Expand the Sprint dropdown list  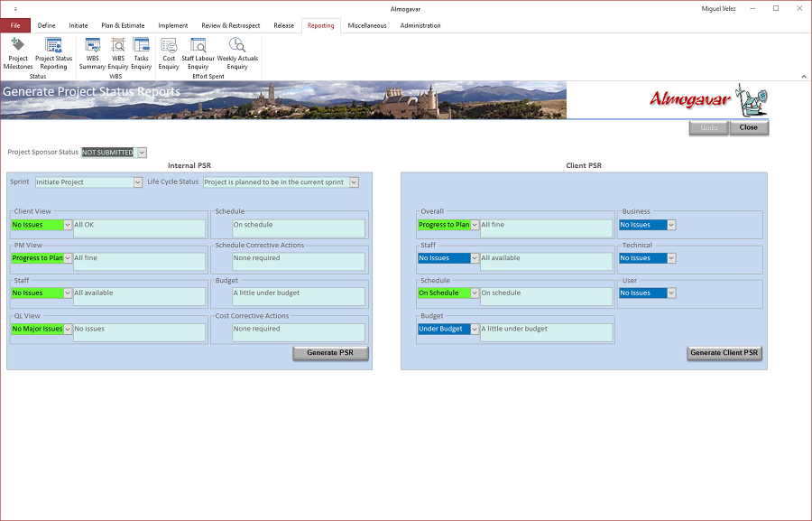(138, 182)
